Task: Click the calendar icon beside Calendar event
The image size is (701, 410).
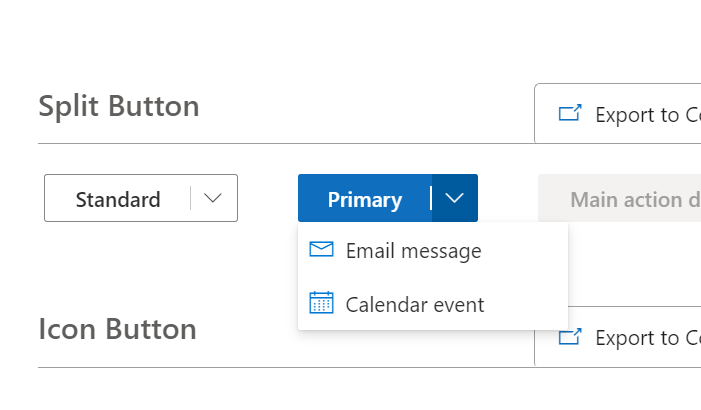Action: (321, 303)
